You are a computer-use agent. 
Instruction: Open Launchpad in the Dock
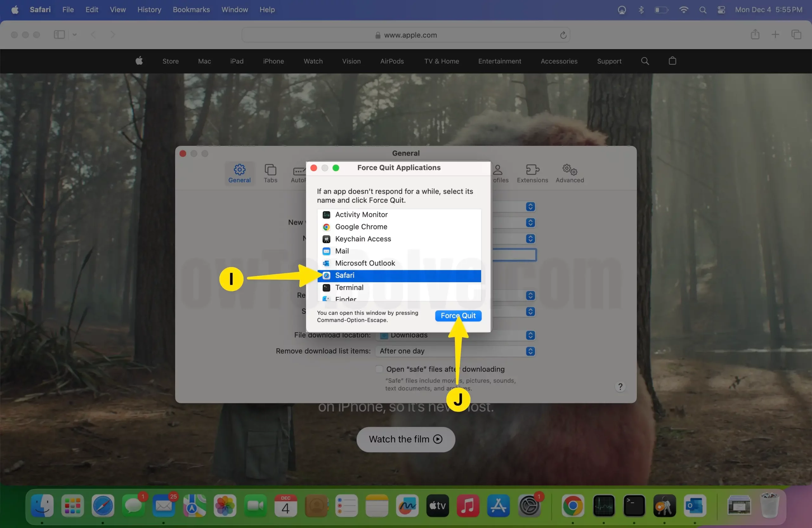coord(72,505)
